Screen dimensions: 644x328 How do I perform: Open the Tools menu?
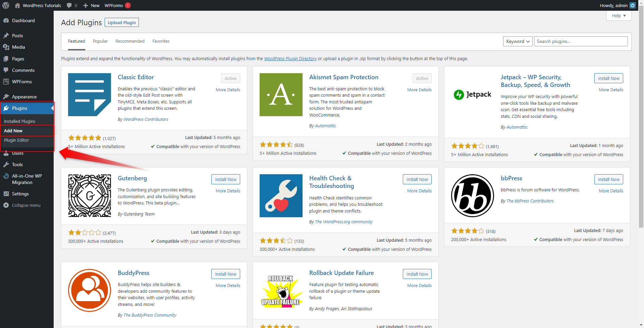click(27, 165)
